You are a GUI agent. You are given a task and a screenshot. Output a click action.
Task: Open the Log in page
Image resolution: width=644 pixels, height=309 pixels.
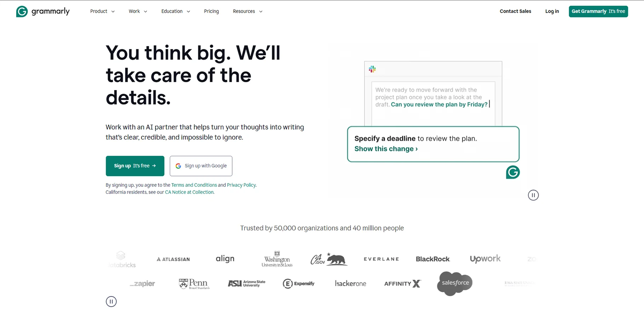click(x=552, y=11)
